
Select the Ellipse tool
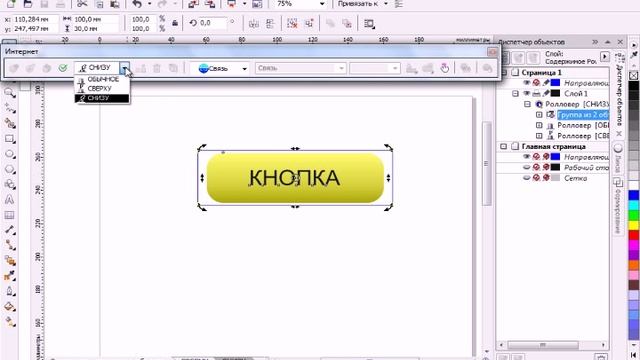10,154
